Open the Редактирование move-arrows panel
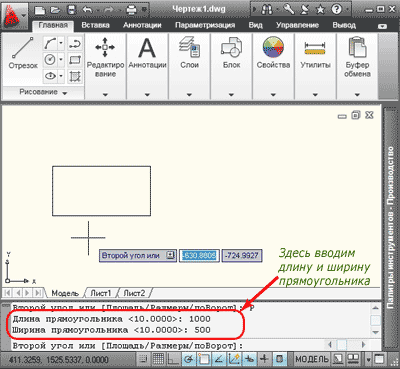This screenshot has height=369, width=400. tap(105, 47)
